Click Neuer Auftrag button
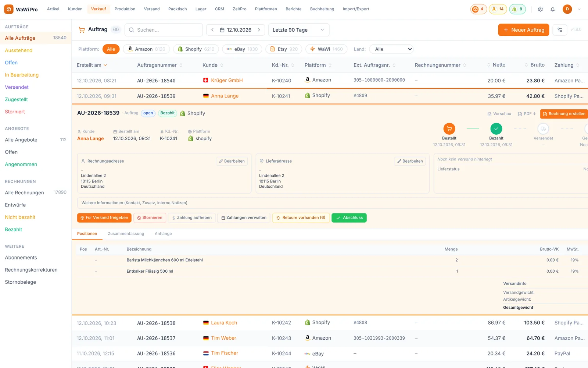 (524, 30)
